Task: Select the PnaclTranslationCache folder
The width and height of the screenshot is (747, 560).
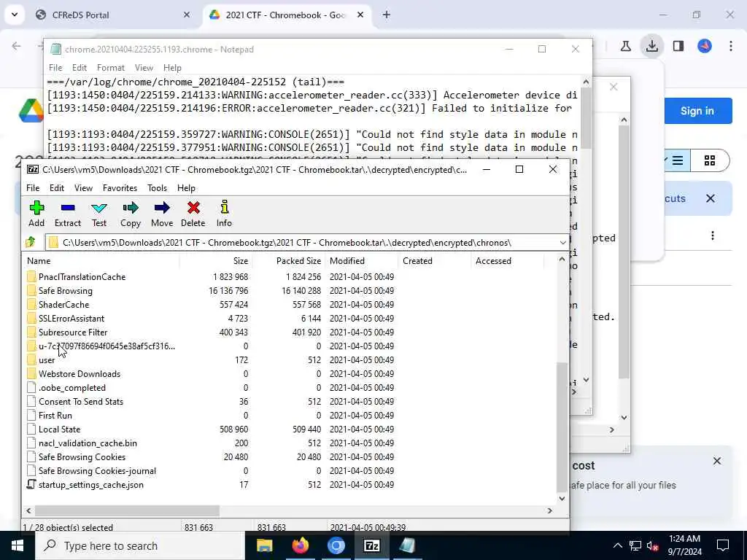Action: [82, 276]
